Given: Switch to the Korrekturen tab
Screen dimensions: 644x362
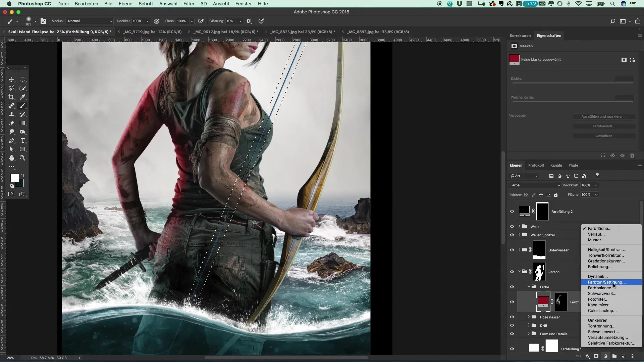Looking at the screenshot, I should click(520, 36).
